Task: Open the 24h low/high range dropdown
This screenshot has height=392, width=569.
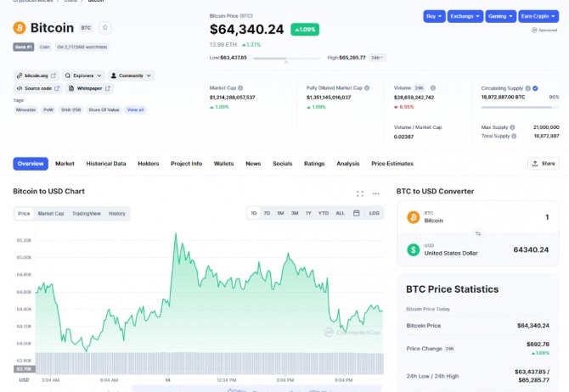Action: click(377, 58)
